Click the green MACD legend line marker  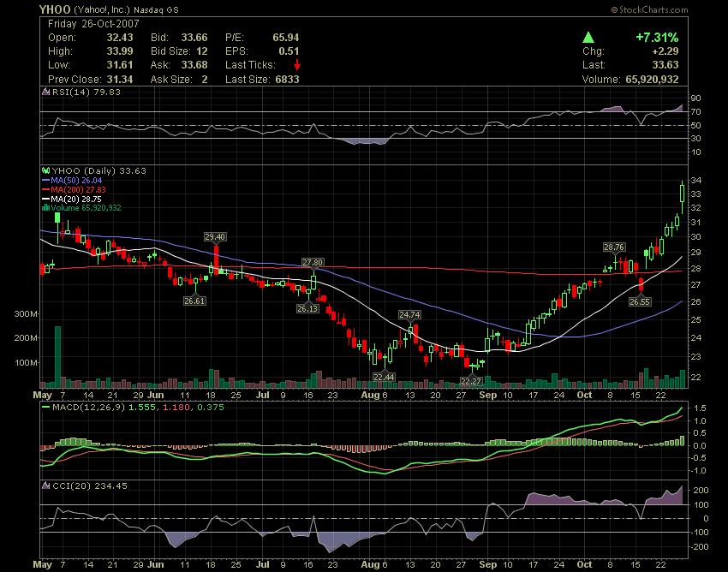point(45,407)
